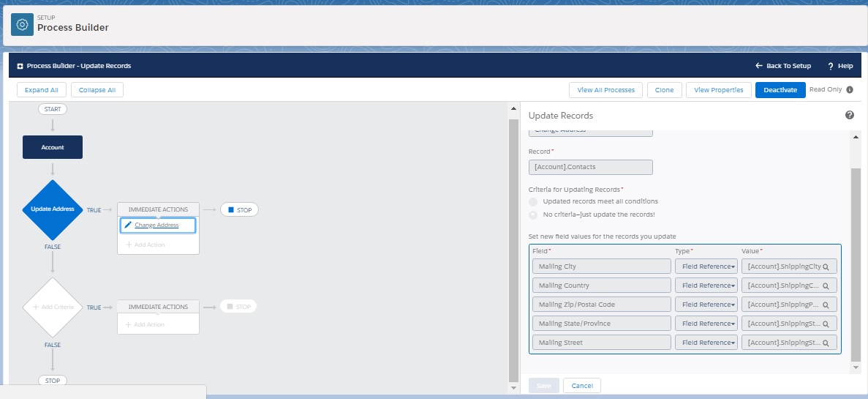The width and height of the screenshot is (868, 399).
Task: Click the Setup gear icon
Action: [22, 25]
